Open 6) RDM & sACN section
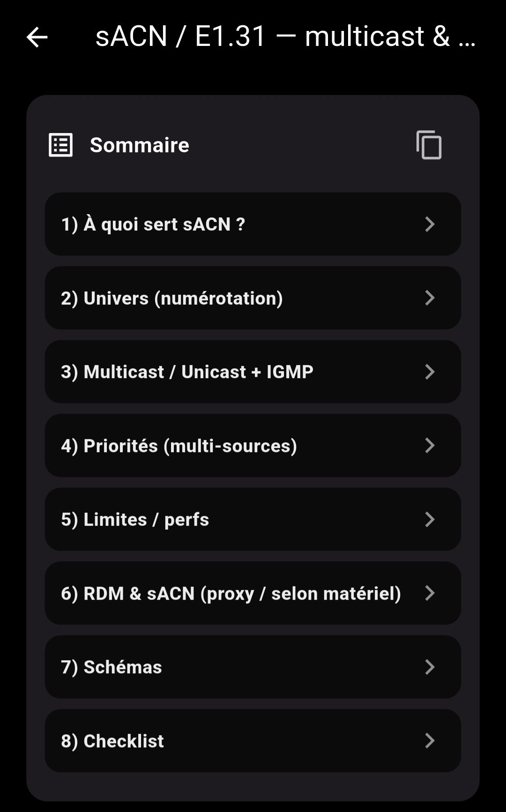Screen dimensions: 506x812 tap(231, 593)
